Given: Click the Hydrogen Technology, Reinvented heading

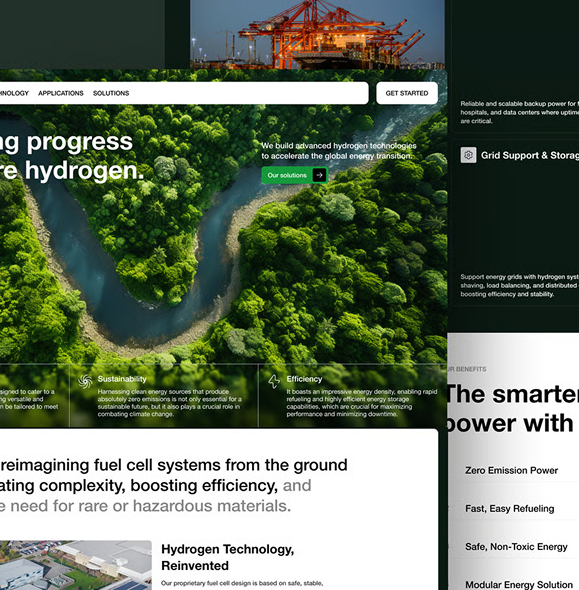Looking at the screenshot, I should click(228, 557).
